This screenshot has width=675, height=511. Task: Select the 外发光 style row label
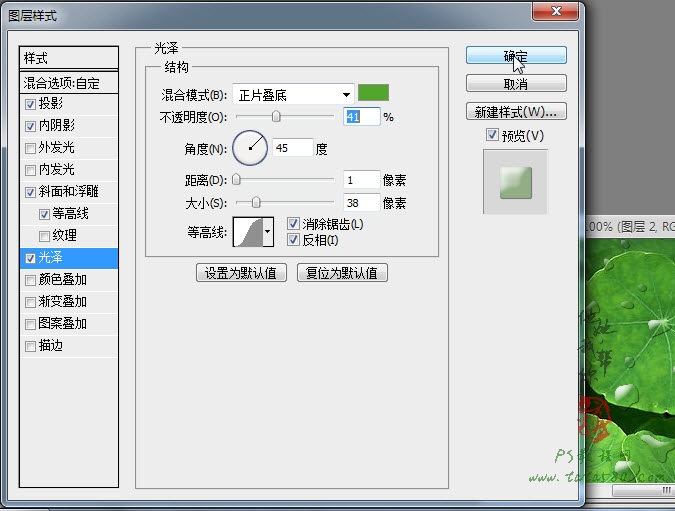click(57, 147)
